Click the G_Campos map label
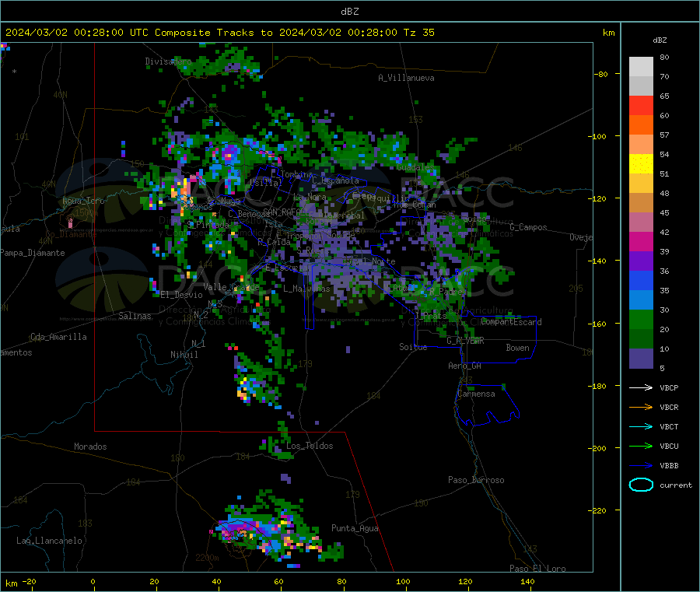Image resolution: width=700 pixels, height=592 pixels. pyautogui.click(x=528, y=227)
